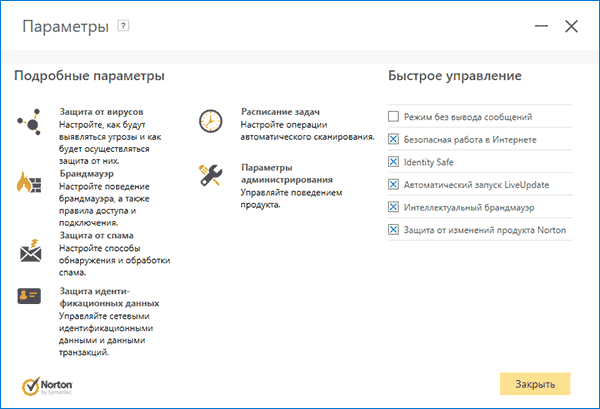600x409 pixels.
Task: Click the Параметры window title
Action: 65,26
